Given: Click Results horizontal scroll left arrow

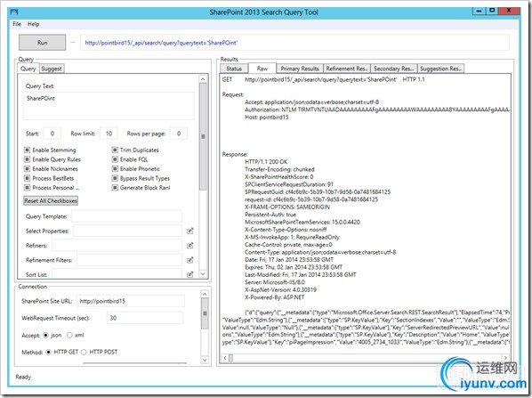Looking at the screenshot, I should click(x=225, y=358).
